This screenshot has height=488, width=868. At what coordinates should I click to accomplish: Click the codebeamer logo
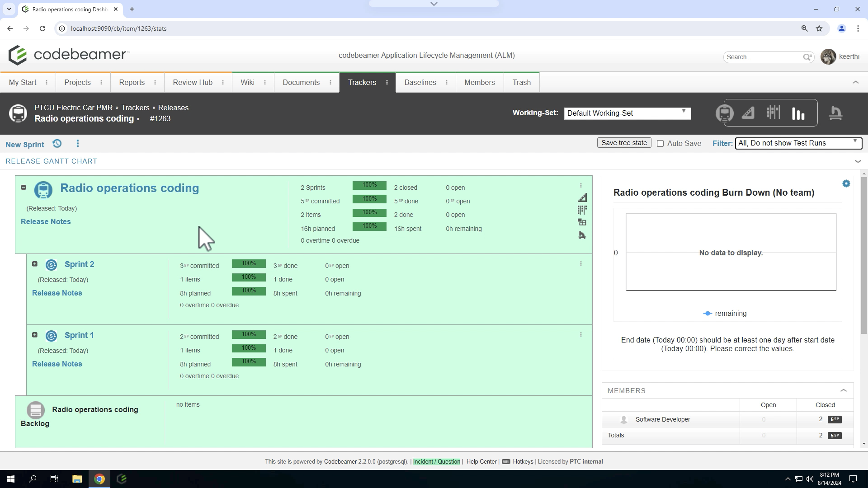[x=69, y=55]
